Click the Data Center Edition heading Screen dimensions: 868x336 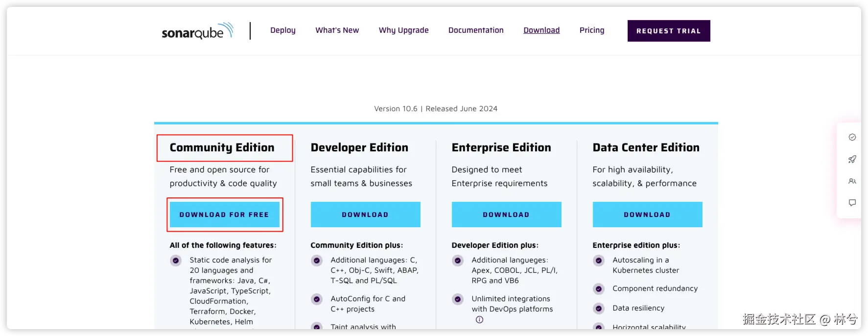coord(646,147)
